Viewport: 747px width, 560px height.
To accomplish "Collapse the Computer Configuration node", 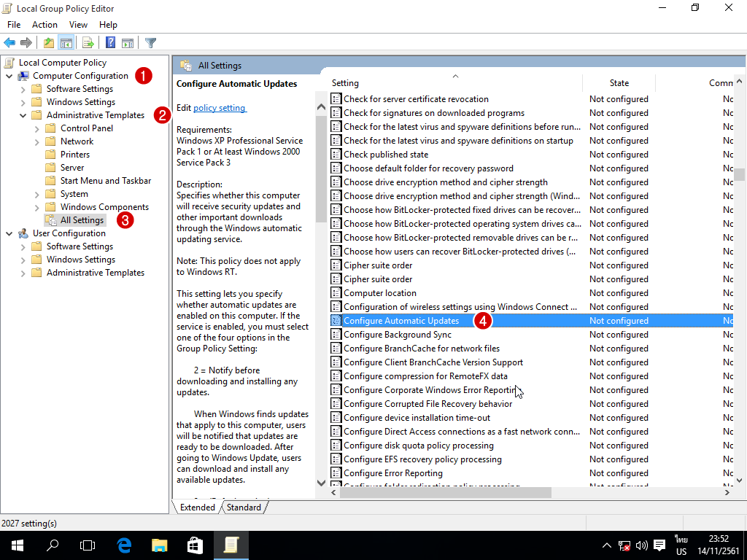I will [9, 76].
